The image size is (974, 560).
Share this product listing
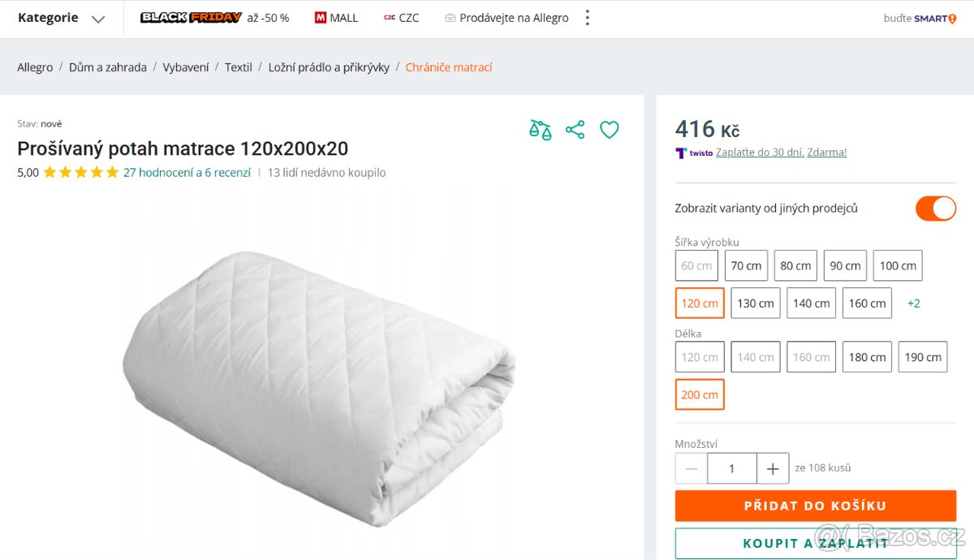[x=575, y=130]
